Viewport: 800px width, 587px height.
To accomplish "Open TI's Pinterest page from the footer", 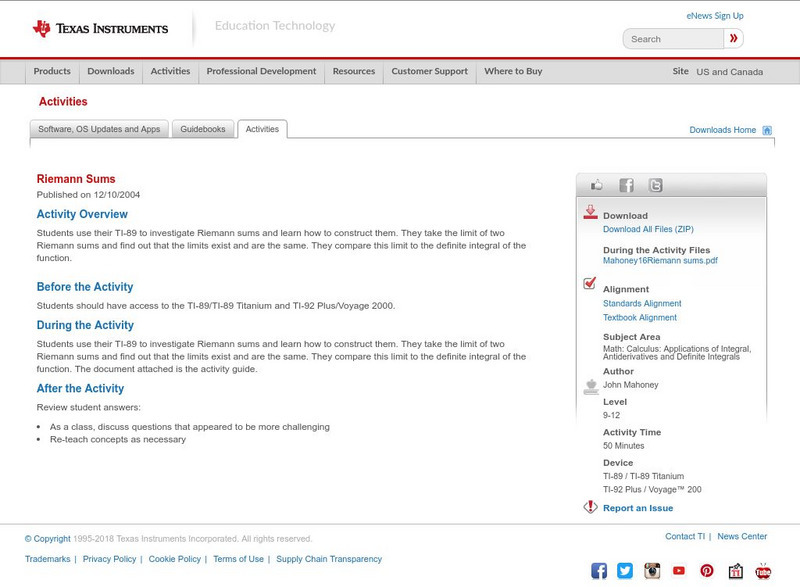I will (x=705, y=570).
